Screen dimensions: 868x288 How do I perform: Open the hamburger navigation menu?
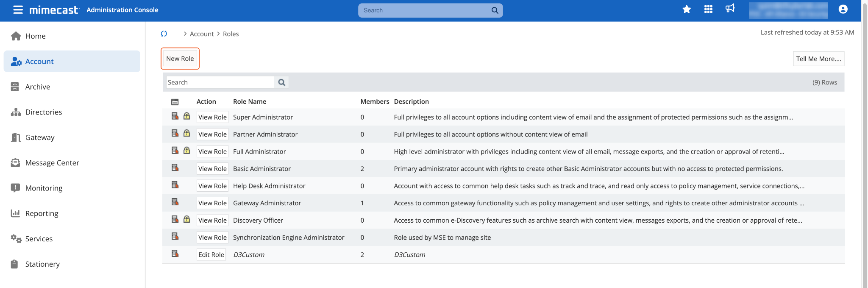18,10
